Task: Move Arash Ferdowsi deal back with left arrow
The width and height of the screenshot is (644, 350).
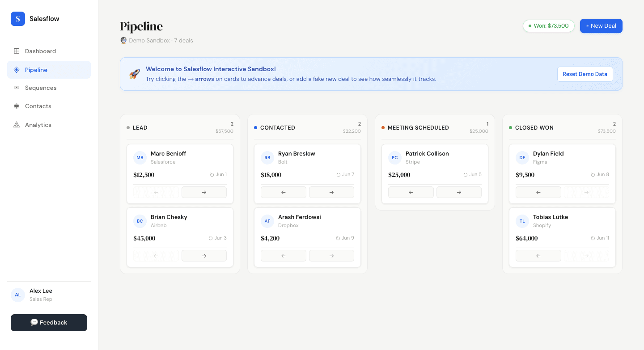Action: (284, 256)
